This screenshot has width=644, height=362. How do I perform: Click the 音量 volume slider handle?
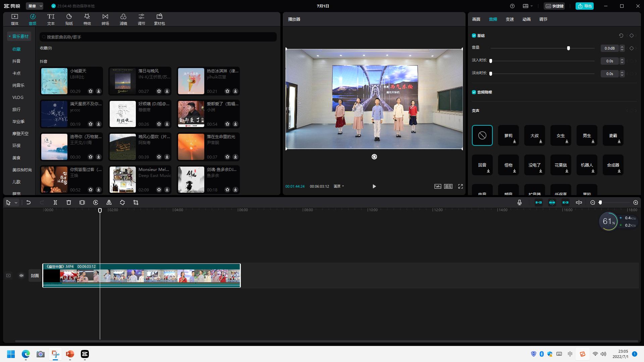[568, 48]
